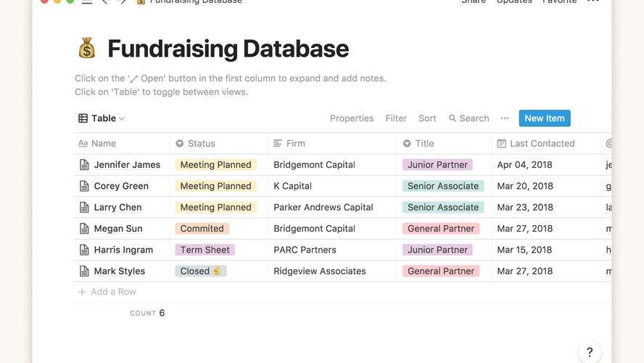Click the Sort option
Image resolution: width=644 pixels, height=363 pixels.
point(427,118)
